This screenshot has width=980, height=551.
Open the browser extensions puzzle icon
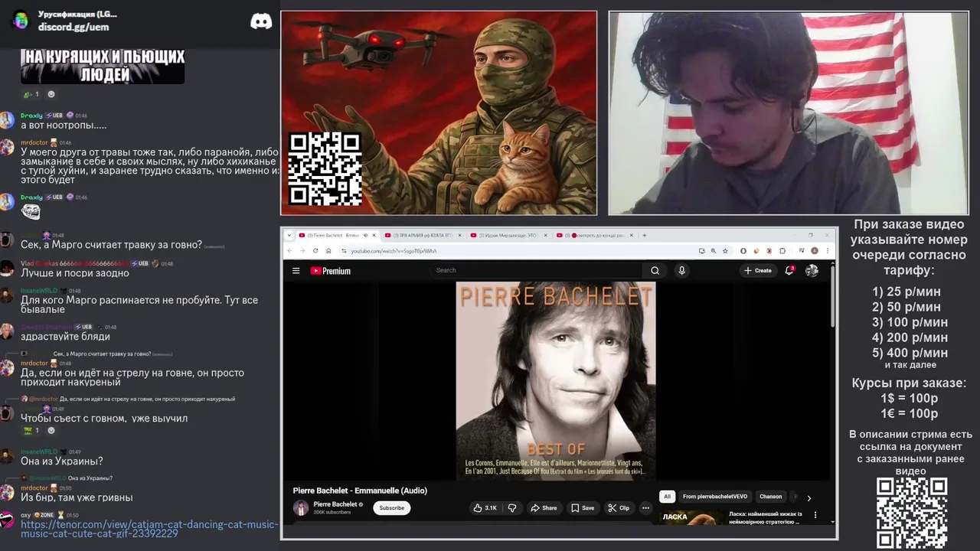point(782,250)
